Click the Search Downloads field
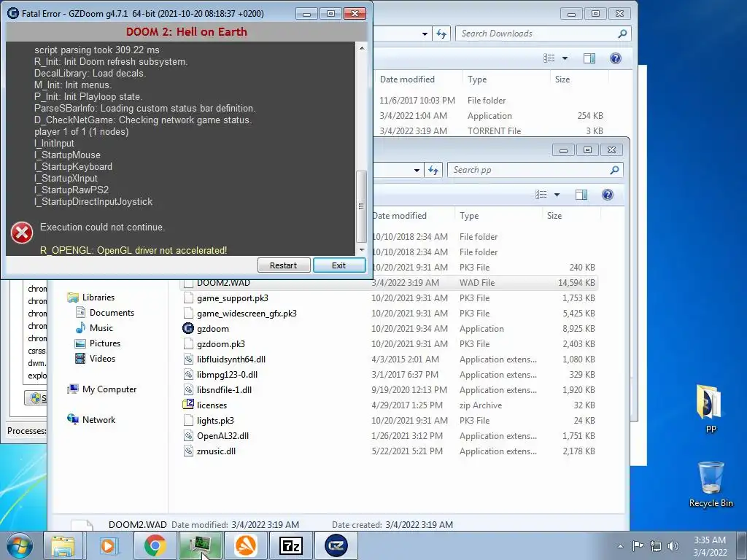This screenshot has width=747, height=560. tap(543, 34)
